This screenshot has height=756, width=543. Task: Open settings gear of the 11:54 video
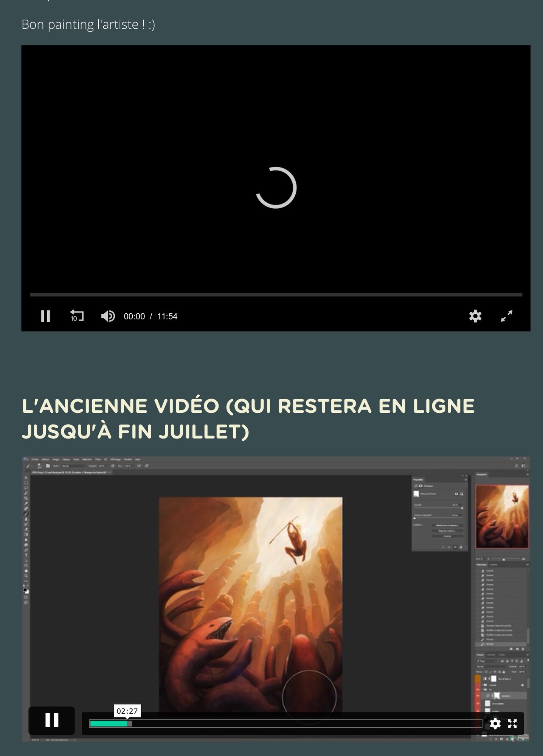click(475, 316)
